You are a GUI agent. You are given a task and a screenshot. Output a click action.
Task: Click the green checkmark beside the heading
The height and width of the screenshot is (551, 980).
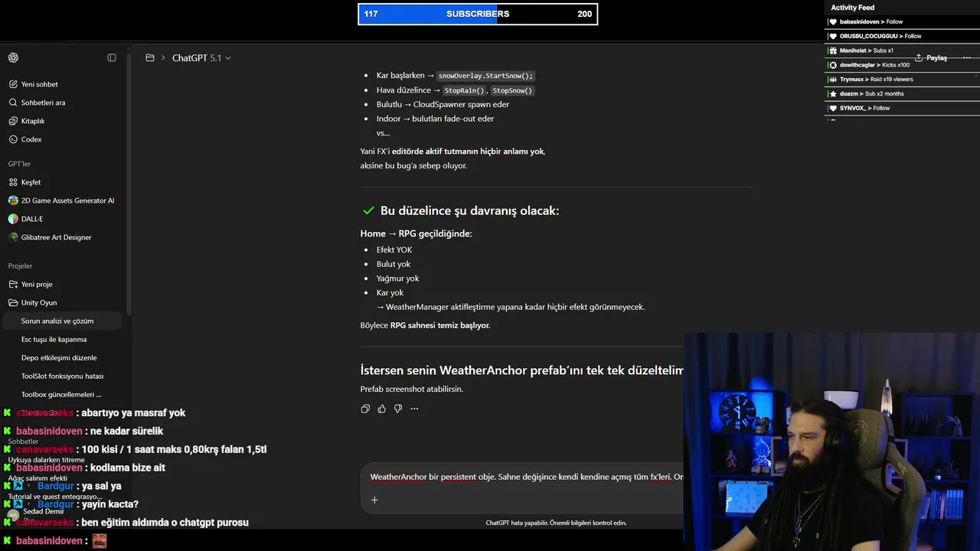click(x=368, y=210)
